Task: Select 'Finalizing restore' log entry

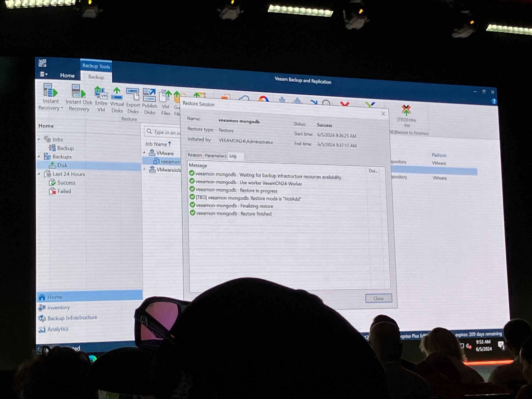Action: 231,206
